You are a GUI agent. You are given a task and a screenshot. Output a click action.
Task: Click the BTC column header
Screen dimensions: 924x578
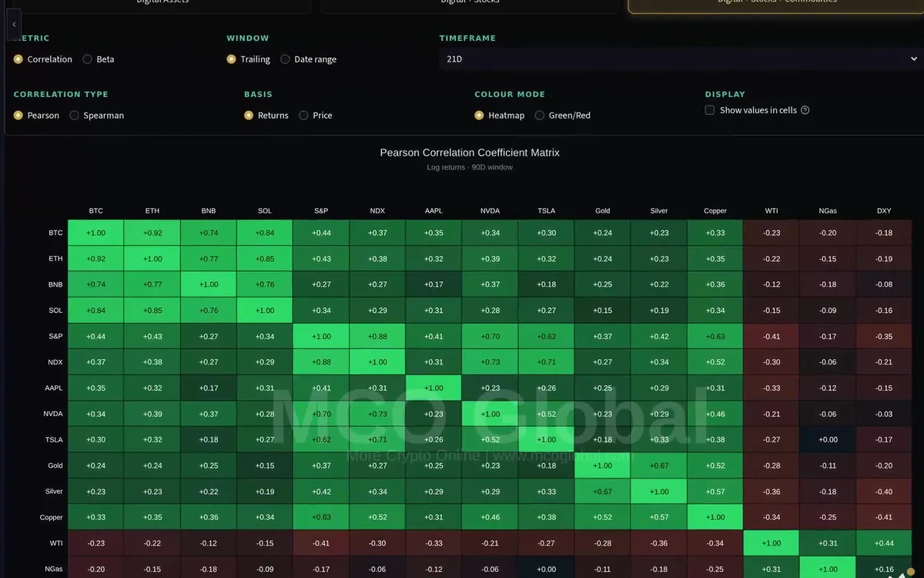pyautogui.click(x=95, y=210)
